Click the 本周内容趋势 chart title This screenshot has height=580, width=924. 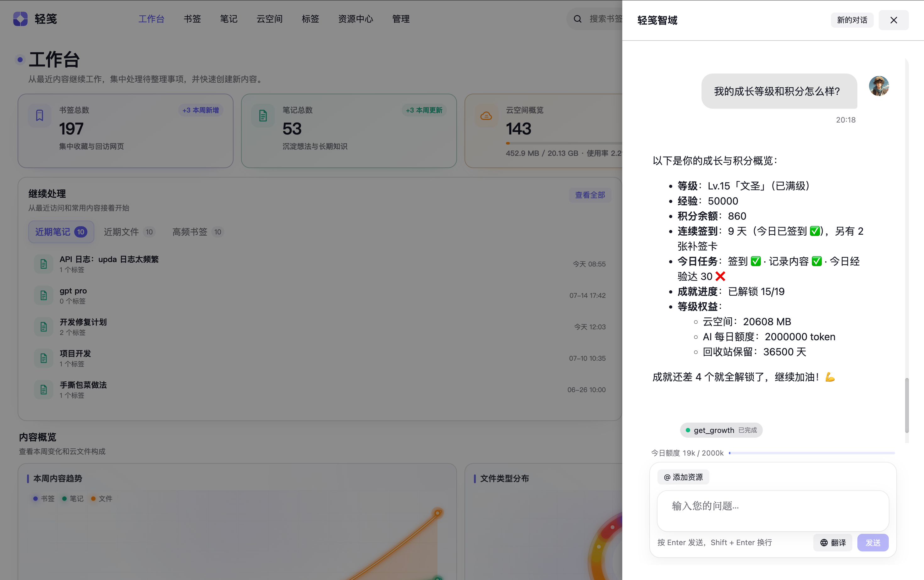(58, 478)
